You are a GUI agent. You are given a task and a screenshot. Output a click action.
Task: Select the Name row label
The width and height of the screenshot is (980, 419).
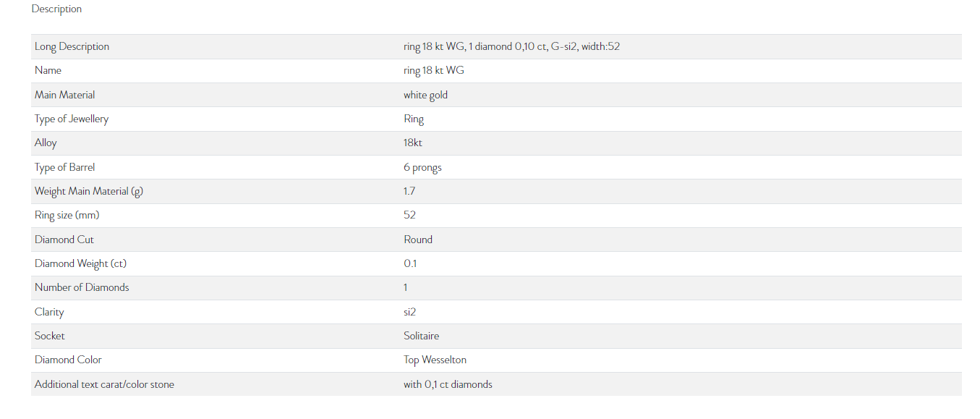point(48,70)
